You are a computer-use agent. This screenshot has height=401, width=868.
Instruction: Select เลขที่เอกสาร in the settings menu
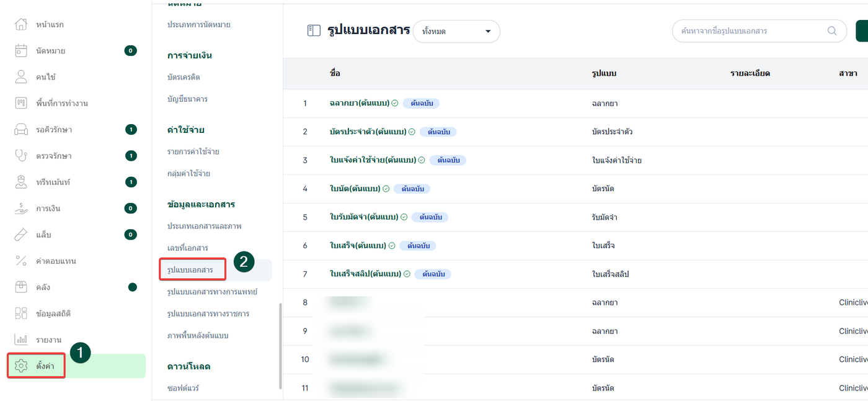(187, 248)
